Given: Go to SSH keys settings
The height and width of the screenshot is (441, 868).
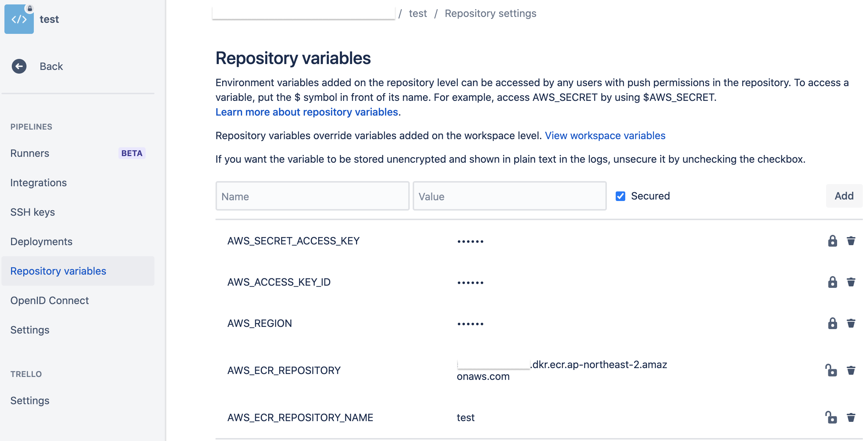Looking at the screenshot, I should (33, 212).
